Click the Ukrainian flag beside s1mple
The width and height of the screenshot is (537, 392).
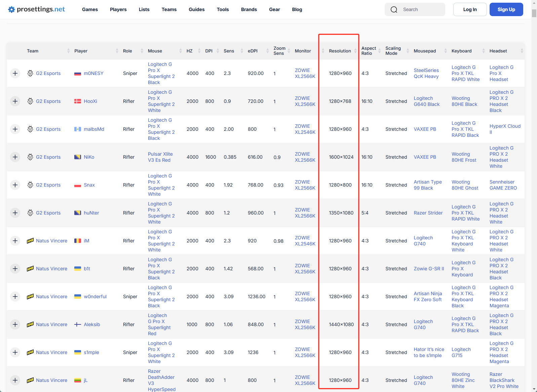78,352
